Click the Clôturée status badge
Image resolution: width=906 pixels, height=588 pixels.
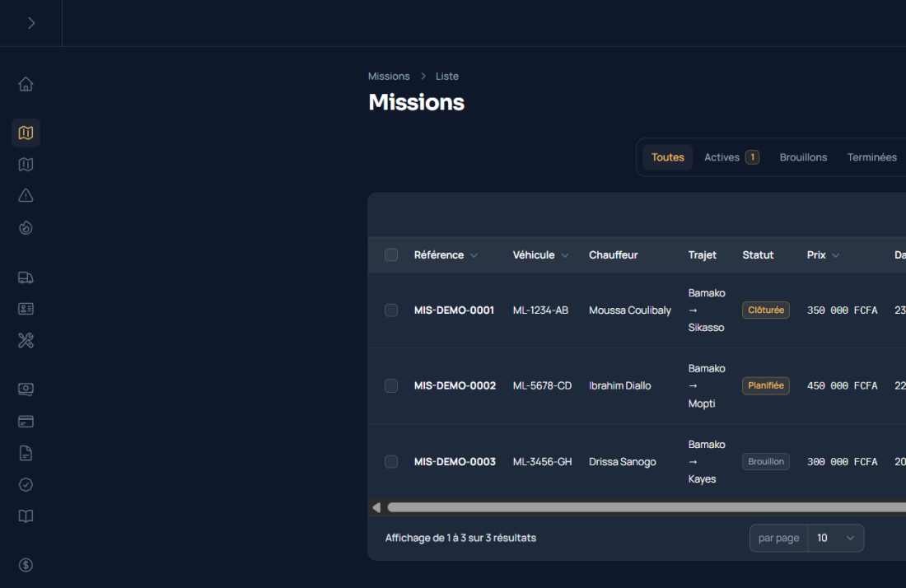point(766,310)
